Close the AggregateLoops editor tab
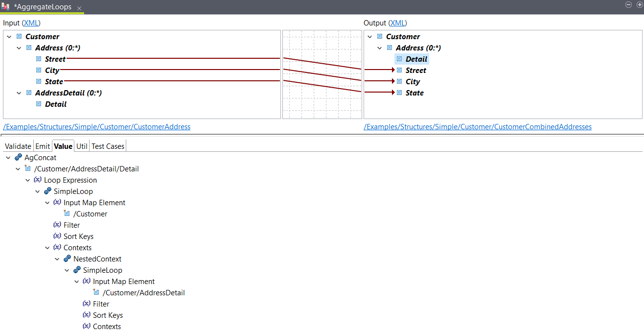Image resolution: width=644 pixels, height=333 pixels. [79, 8]
